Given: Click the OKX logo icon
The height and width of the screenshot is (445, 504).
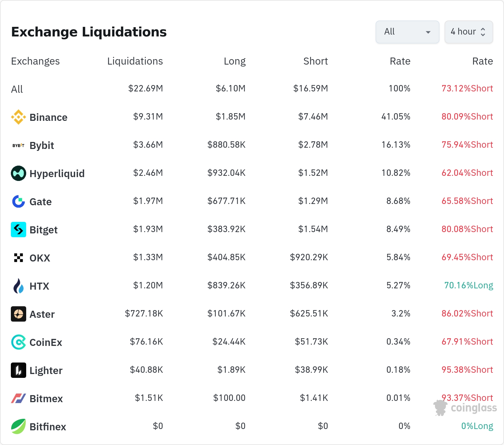Looking at the screenshot, I should coord(19,258).
